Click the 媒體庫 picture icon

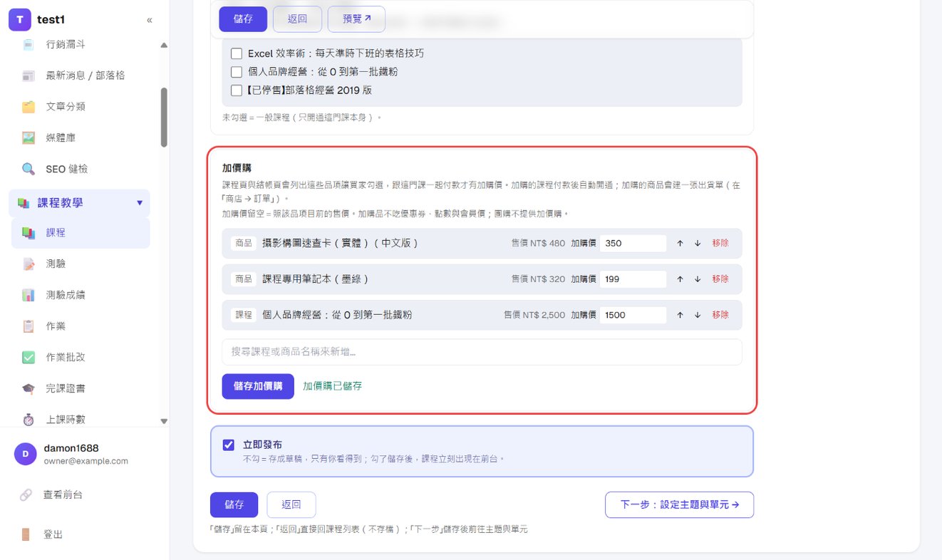[29, 138]
